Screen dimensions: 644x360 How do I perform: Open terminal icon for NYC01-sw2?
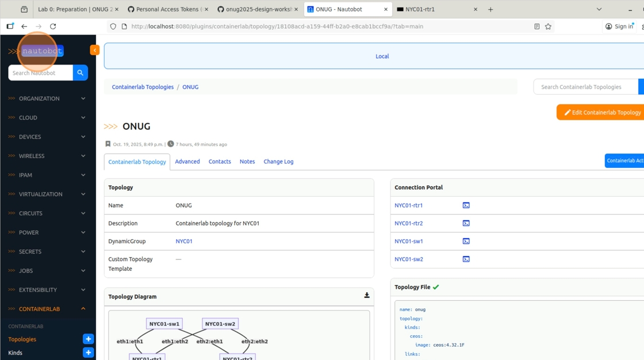(x=466, y=259)
